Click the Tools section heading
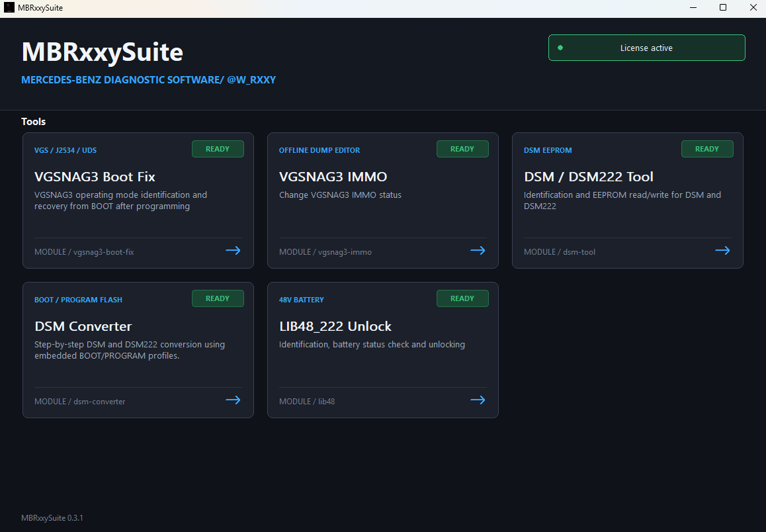This screenshot has height=532, width=766. (x=33, y=122)
